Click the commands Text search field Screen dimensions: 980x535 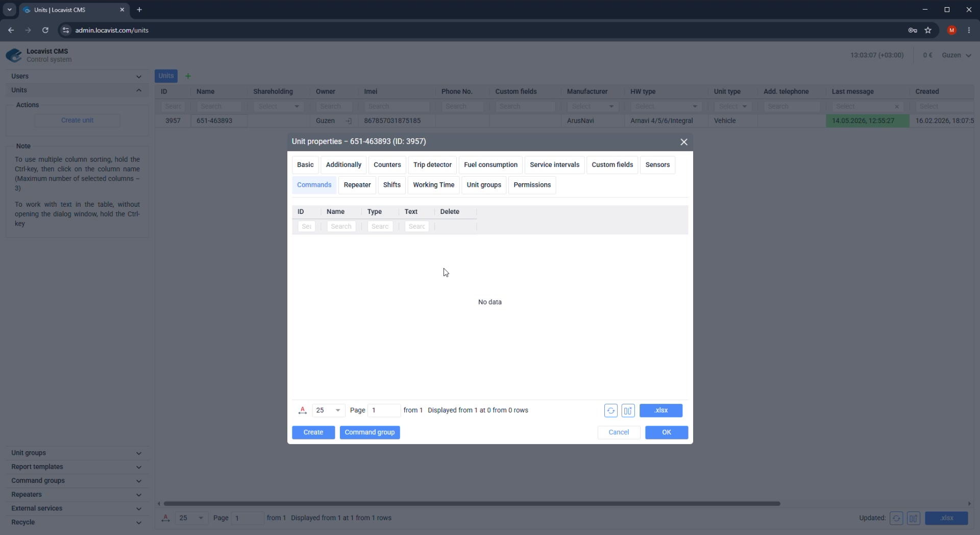click(416, 227)
